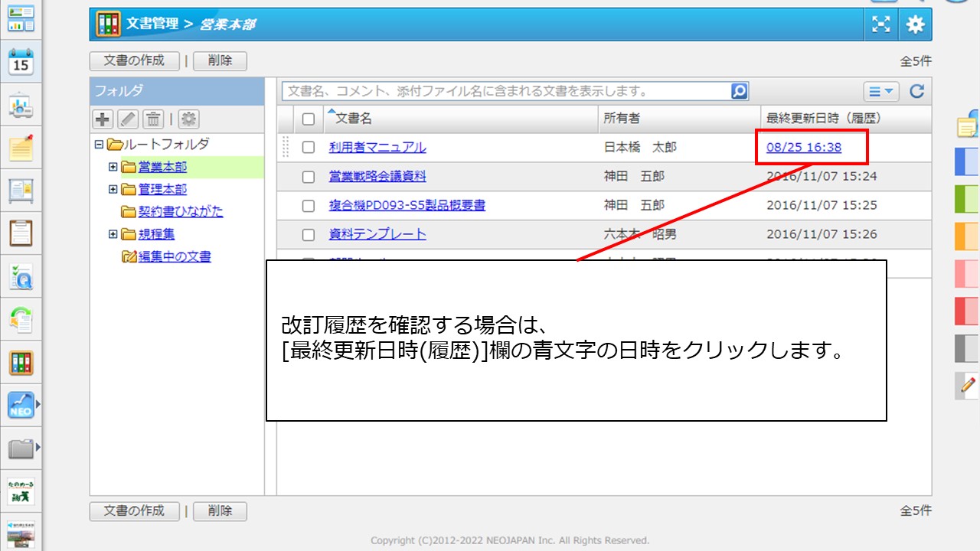The height and width of the screenshot is (551, 980).
Task: Open settings gear in title bar
Action: click(915, 24)
